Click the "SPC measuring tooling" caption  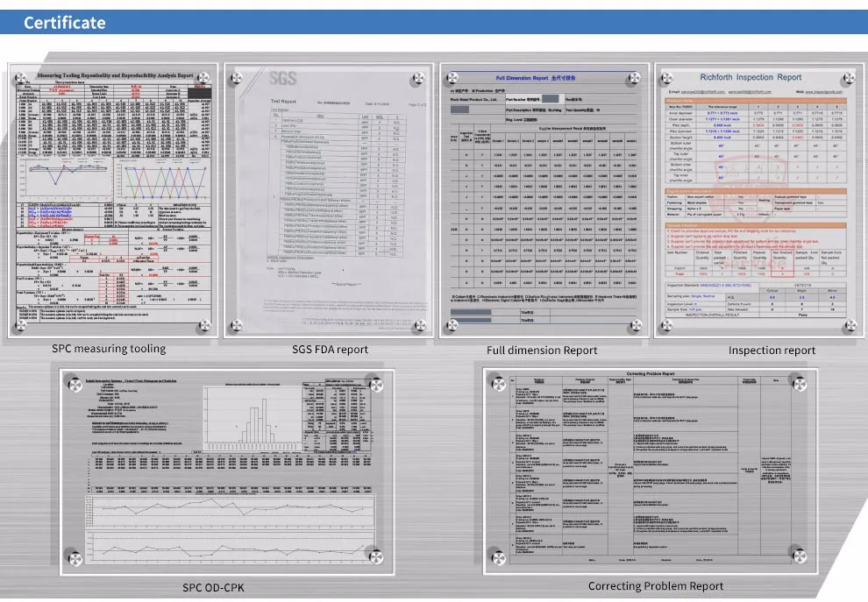[x=109, y=349]
